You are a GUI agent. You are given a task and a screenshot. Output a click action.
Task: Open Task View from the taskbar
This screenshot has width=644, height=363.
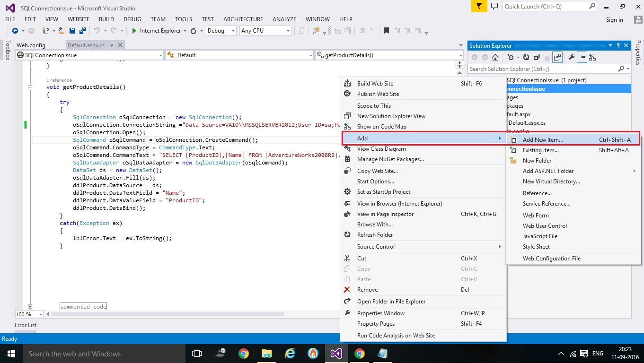(x=197, y=354)
